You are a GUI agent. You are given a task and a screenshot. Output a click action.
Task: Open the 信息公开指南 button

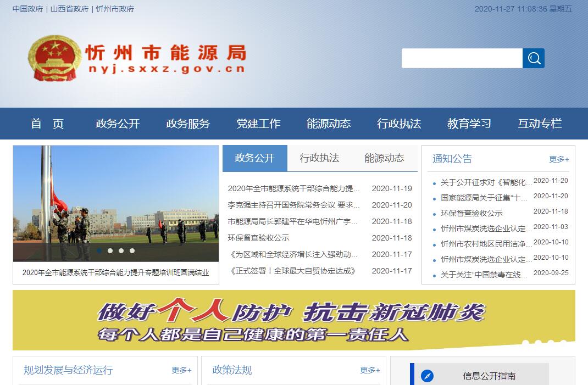click(489, 376)
